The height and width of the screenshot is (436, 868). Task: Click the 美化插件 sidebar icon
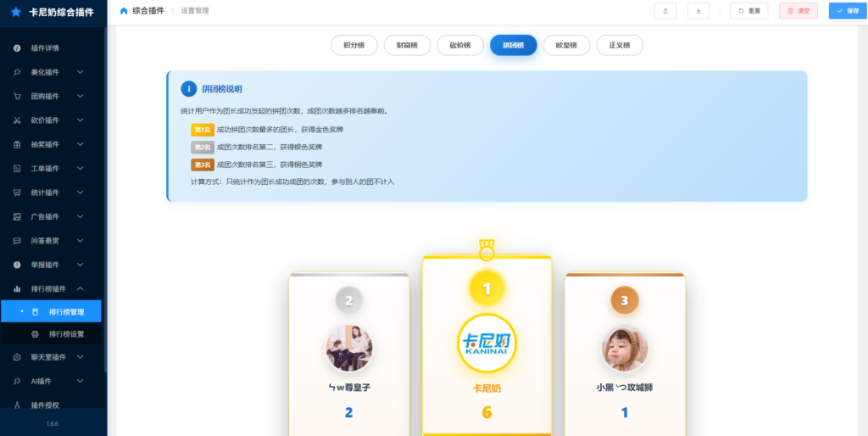click(x=17, y=72)
